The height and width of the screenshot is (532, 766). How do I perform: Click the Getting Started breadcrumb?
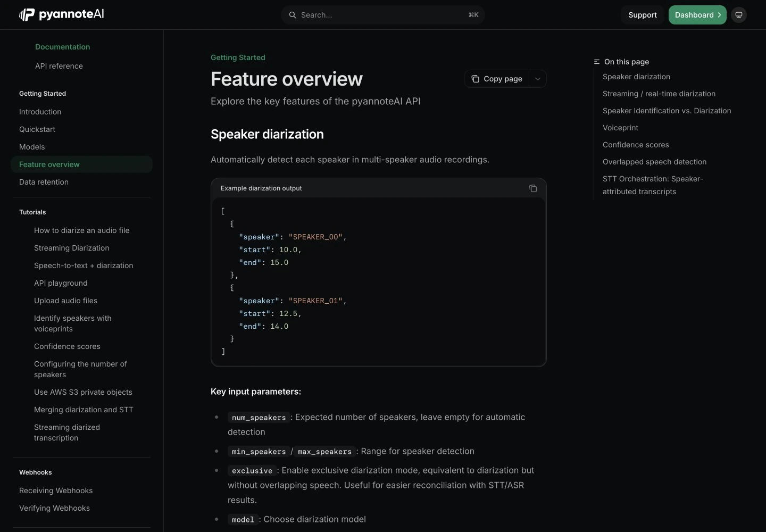tap(238, 57)
